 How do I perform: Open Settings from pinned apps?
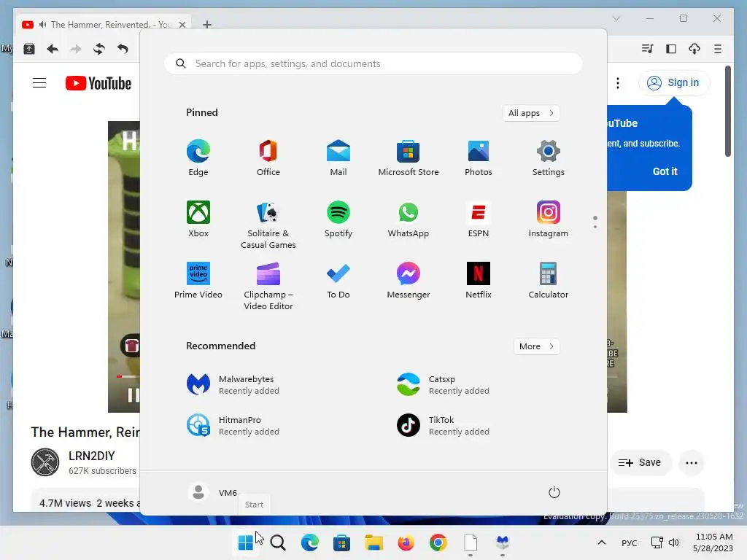coord(549,158)
